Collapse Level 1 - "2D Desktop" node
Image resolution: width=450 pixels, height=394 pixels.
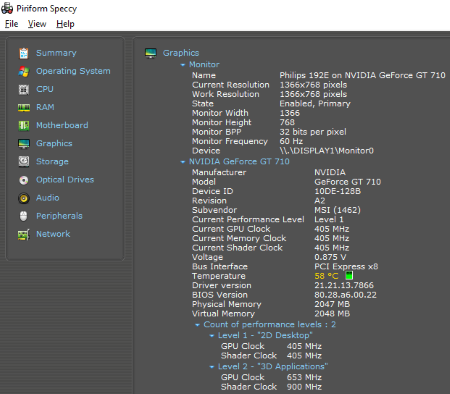(x=212, y=336)
